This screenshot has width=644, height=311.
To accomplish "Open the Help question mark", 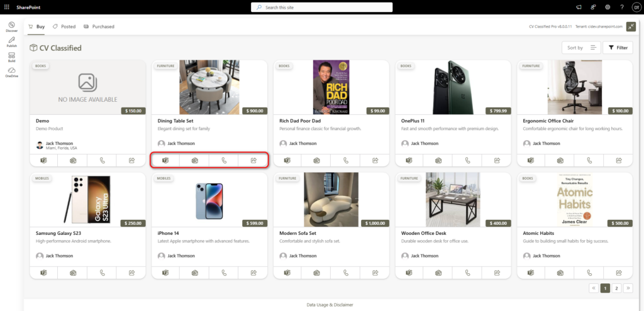I will [622, 8].
